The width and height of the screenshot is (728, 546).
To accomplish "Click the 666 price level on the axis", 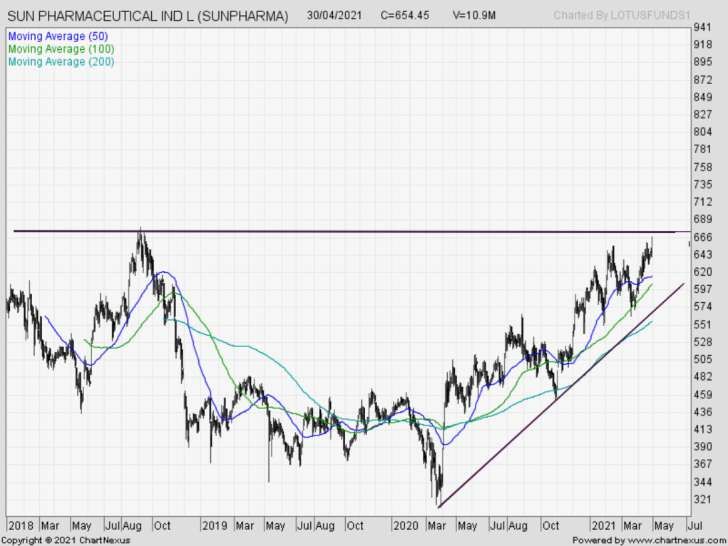I will tap(702, 237).
